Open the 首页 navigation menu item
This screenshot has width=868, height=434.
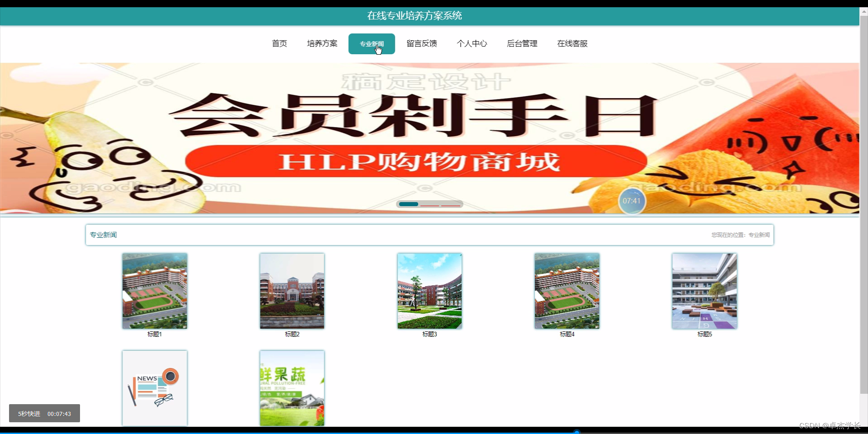(x=279, y=43)
